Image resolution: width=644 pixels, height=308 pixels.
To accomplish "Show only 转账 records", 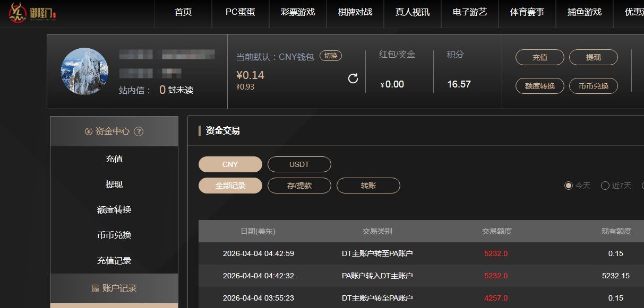I will 368,186.
